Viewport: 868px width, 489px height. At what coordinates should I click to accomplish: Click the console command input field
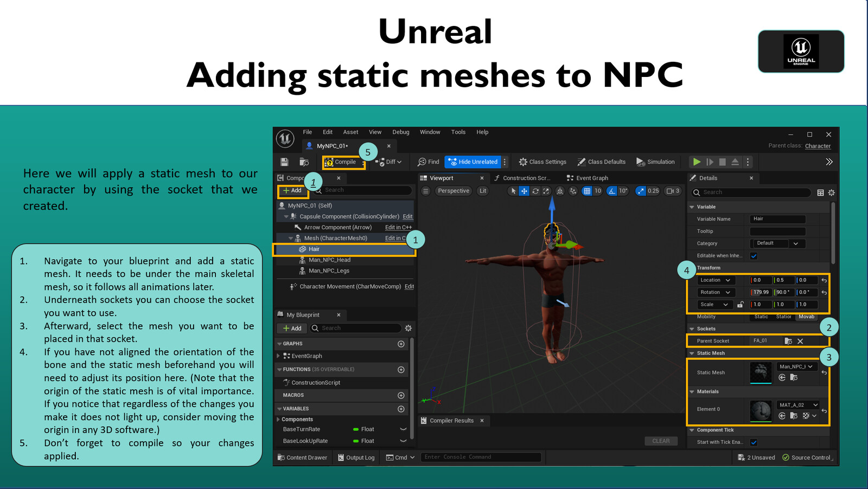(x=481, y=457)
